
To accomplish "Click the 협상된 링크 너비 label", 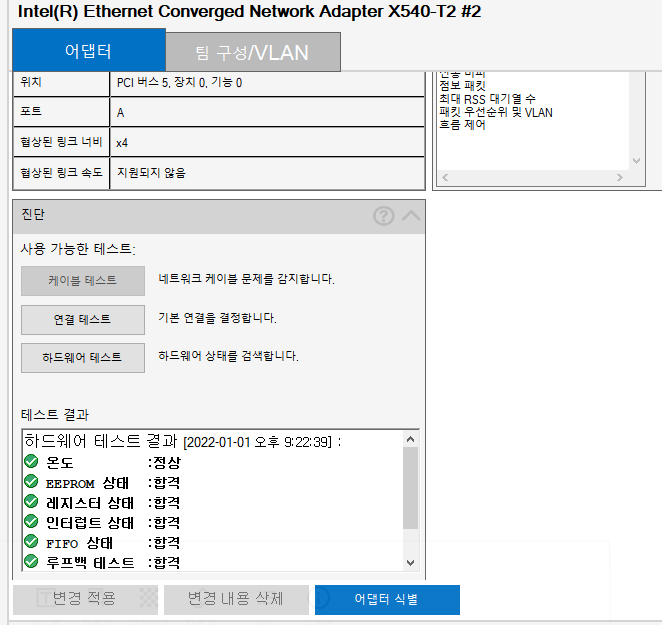I will (62, 142).
